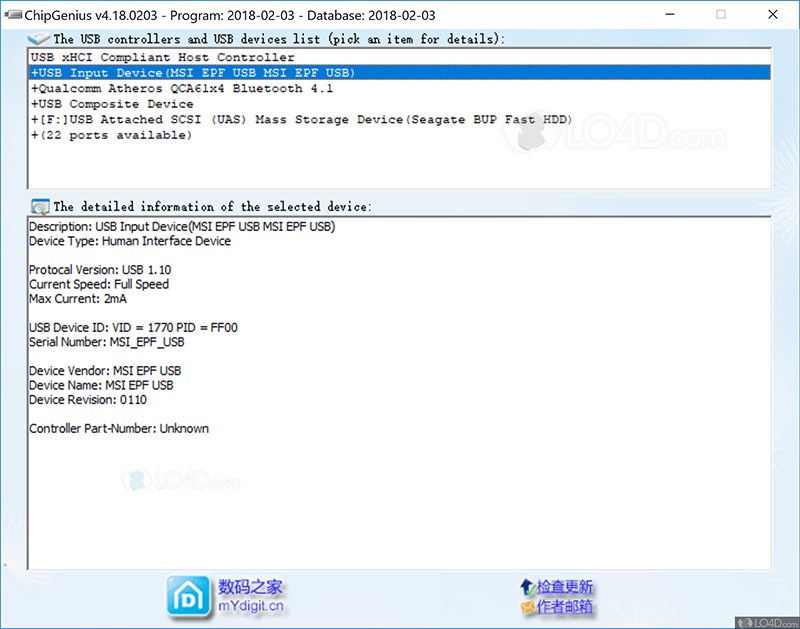Screen dimensions: 800x629
Task: Click the ChipGenius app icon in title bar
Action: [x=13, y=15]
